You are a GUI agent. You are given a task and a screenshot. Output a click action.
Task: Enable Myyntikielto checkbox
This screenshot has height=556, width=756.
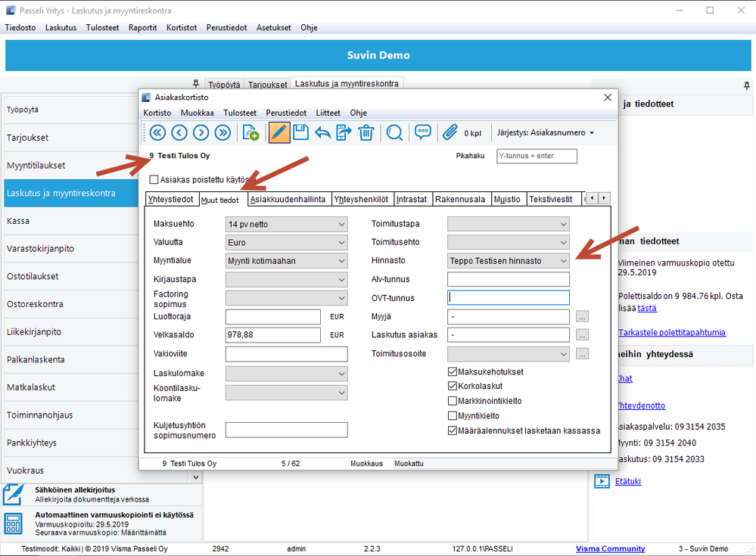click(x=453, y=416)
